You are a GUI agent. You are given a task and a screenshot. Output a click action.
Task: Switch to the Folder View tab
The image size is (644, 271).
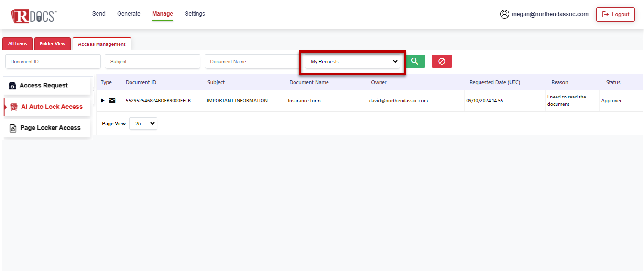pos(53,43)
